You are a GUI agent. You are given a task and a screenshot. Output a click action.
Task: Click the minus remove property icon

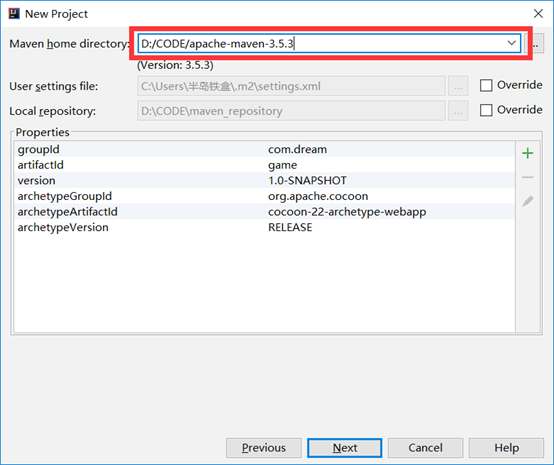point(528,177)
